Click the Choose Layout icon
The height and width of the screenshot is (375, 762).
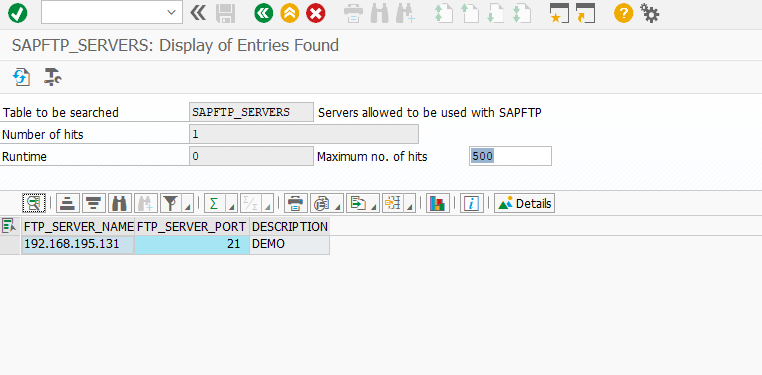tap(393, 203)
